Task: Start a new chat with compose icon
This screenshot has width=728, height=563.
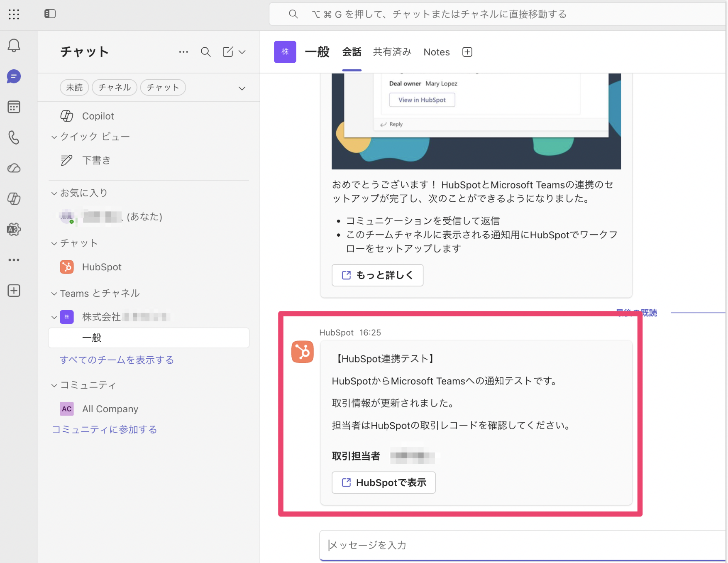Action: coord(228,52)
